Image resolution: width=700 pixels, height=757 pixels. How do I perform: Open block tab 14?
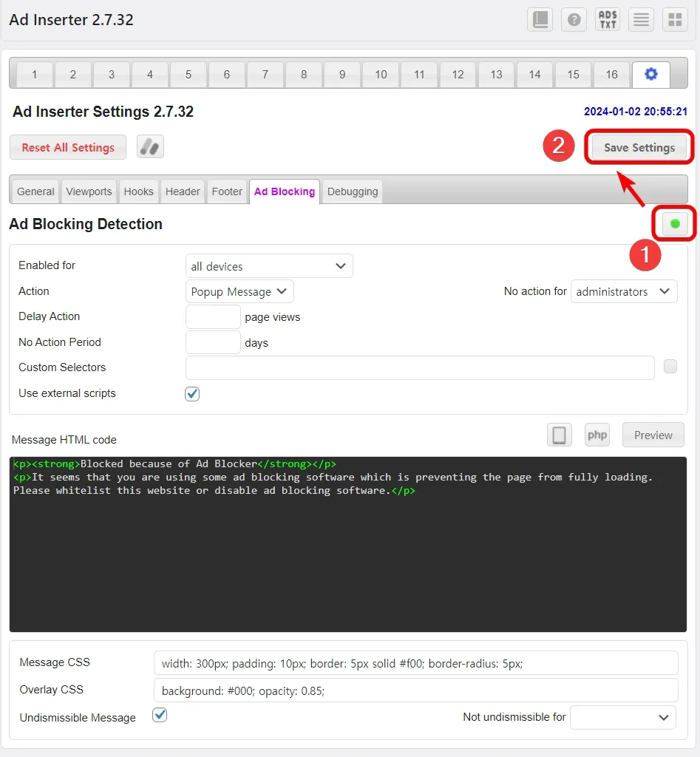[535, 75]
